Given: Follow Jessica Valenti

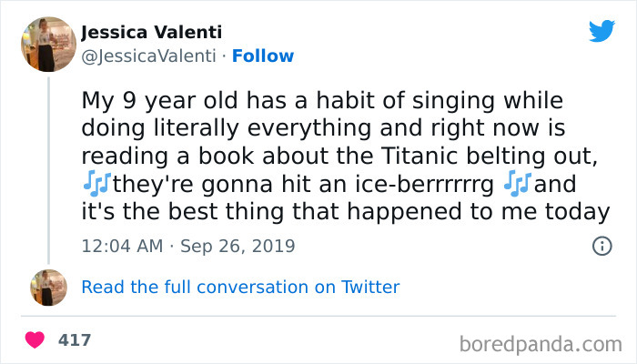Looking at the screenshot, I should [x=263, y=56].
